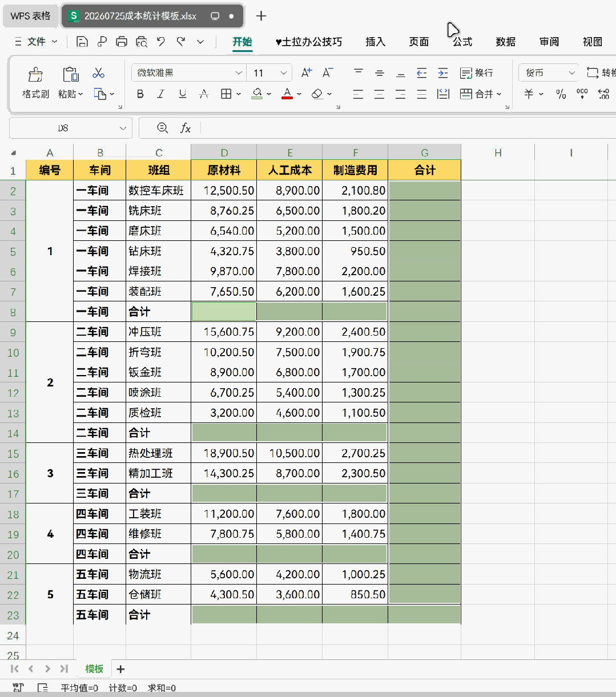Toggle italic formatting
616x697 pixels.
pos(161,94)
